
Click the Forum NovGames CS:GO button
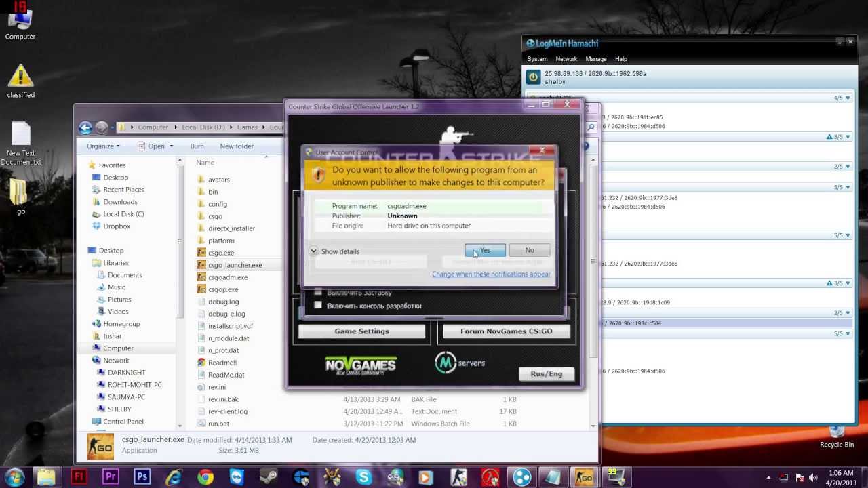point(507,331)
